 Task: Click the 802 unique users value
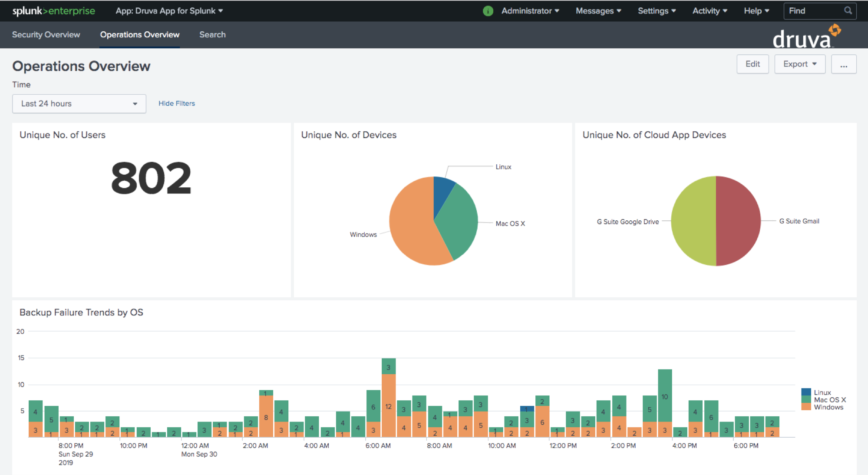click(151, 178)
